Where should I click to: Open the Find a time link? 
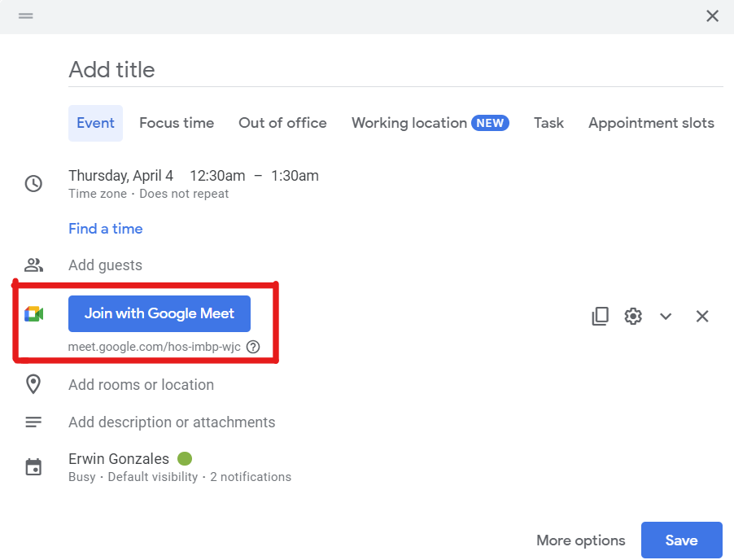[x=106, y=229]
